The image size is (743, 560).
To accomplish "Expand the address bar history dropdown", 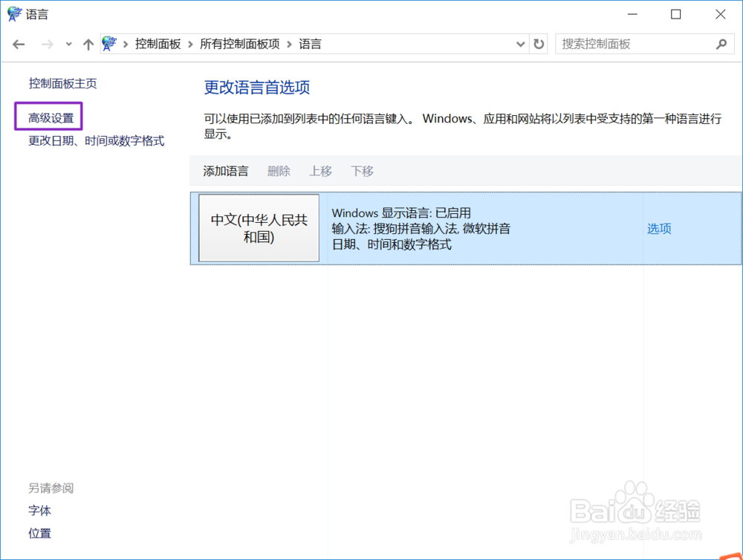I will (520, 44).
